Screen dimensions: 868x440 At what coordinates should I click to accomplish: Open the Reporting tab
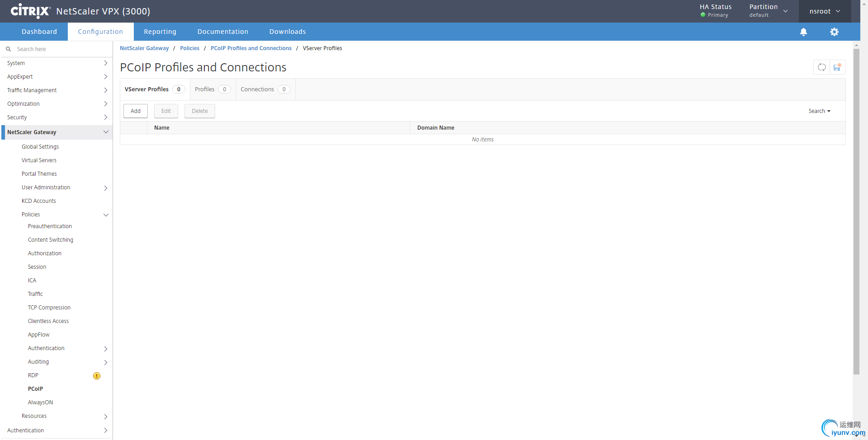coord(160,32)
